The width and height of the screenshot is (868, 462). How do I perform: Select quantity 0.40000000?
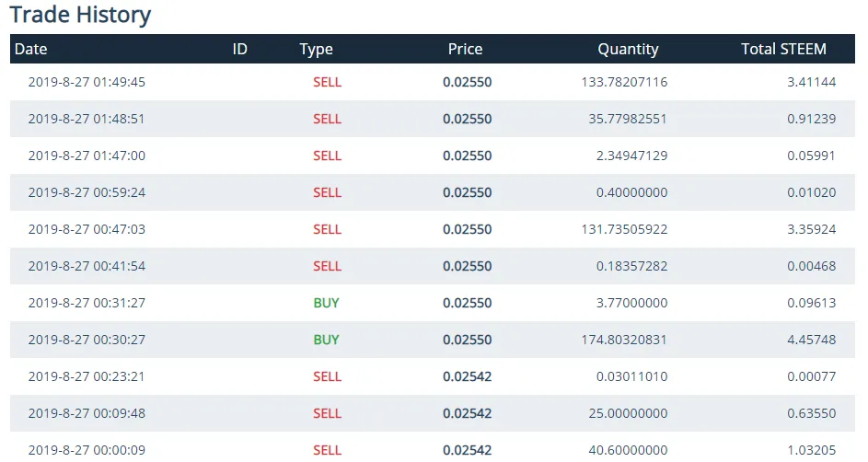coord(631,192)
